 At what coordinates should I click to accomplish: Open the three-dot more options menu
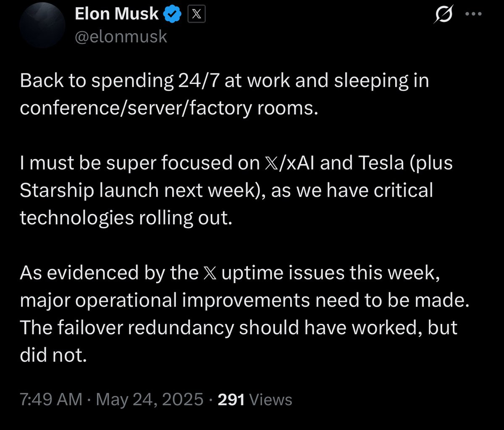tap(474, 13)
